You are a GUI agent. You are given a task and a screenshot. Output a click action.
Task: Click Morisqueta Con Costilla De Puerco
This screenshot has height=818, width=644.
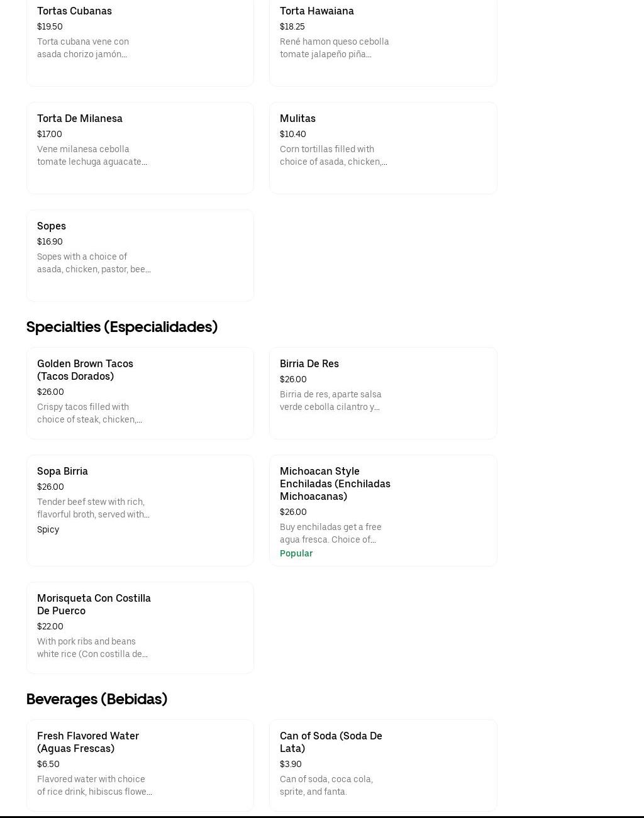[x=140, y=627]
